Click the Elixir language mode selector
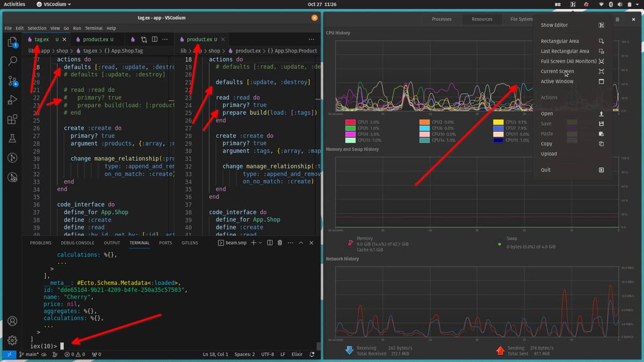 297,354
